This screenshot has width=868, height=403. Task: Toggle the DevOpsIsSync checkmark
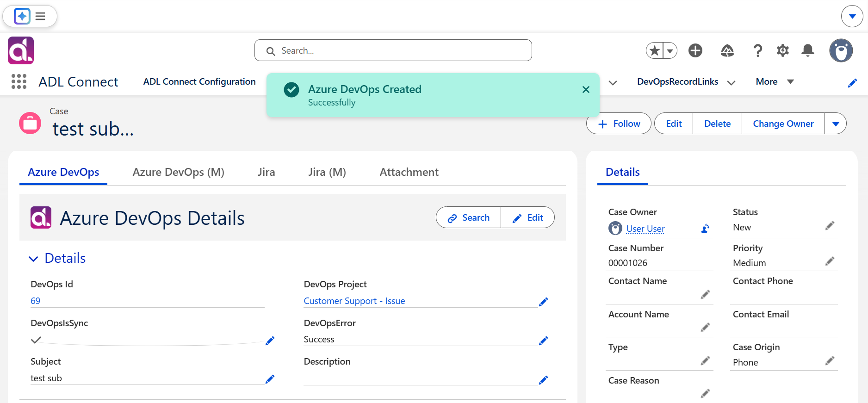click(36, 340)
